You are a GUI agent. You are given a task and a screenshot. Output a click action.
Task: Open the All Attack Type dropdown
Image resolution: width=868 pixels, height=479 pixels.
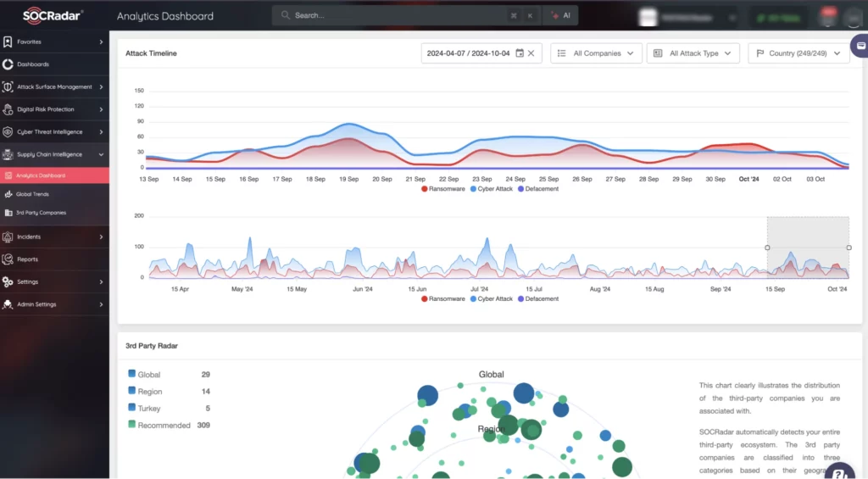pos(693,53)
